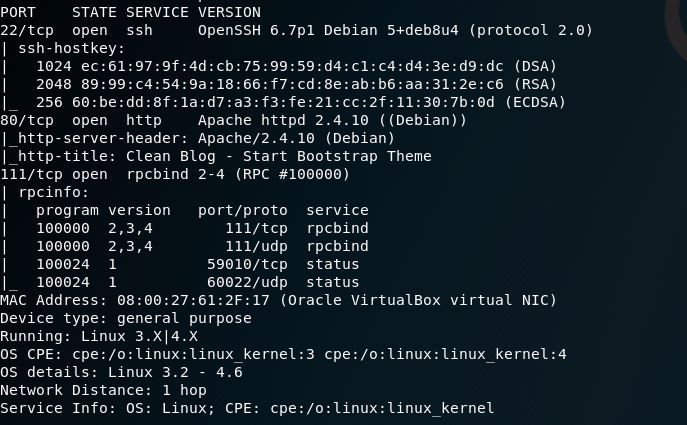Select the OS CPE linux_kernel:3 string
This screenshot has height=425, width=687.
click(x=193, y=354)
